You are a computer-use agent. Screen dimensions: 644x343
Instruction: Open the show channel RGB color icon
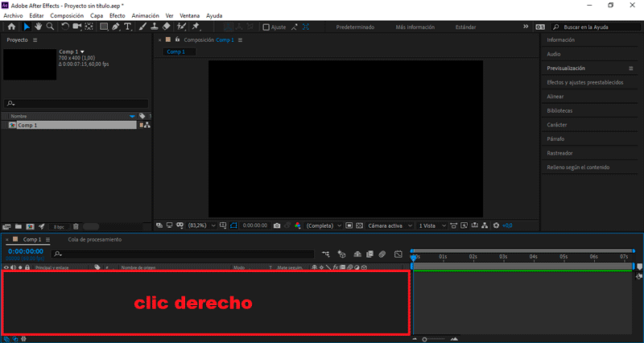coord(298,225)
